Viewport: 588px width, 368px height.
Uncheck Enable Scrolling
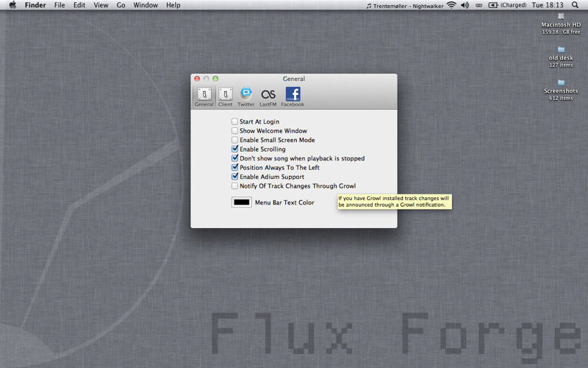click(234, 149)
